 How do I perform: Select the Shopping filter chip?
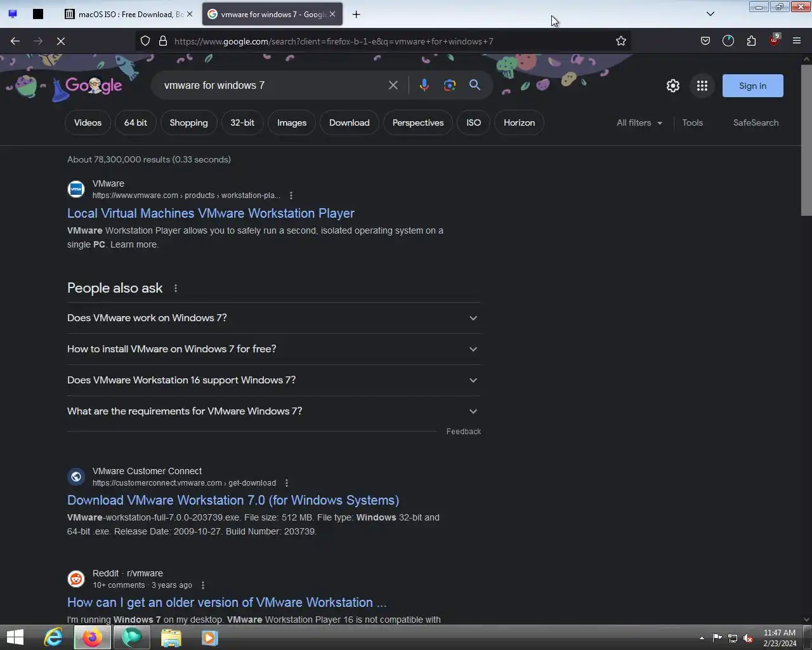(188, 123)
